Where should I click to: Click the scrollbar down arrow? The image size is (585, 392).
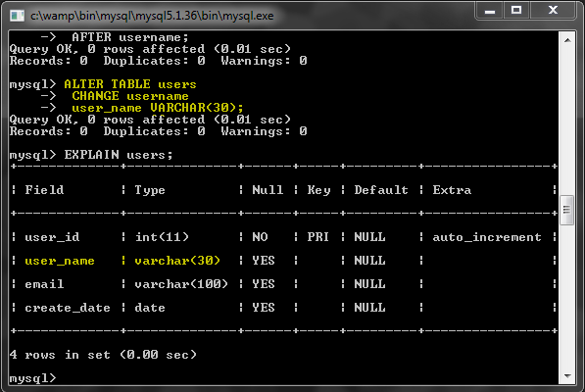(567, 375)
